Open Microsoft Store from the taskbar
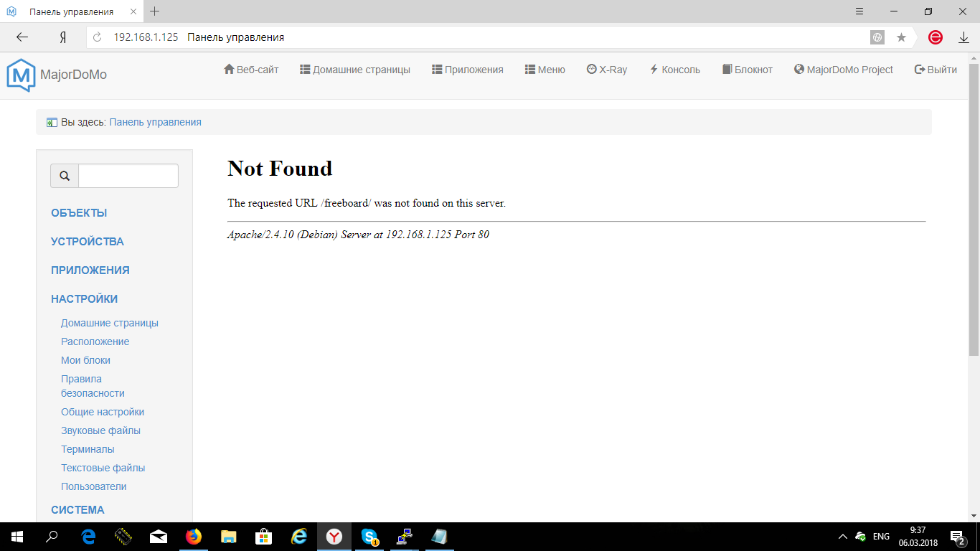The height and width of the screenshot is (551, 980). point(264,537)
